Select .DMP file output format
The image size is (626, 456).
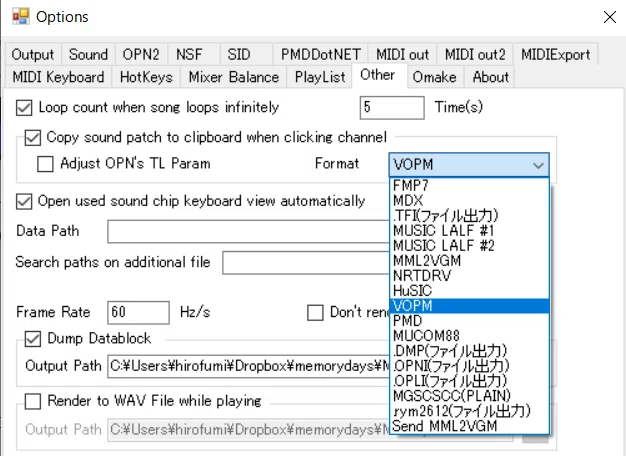469,351
